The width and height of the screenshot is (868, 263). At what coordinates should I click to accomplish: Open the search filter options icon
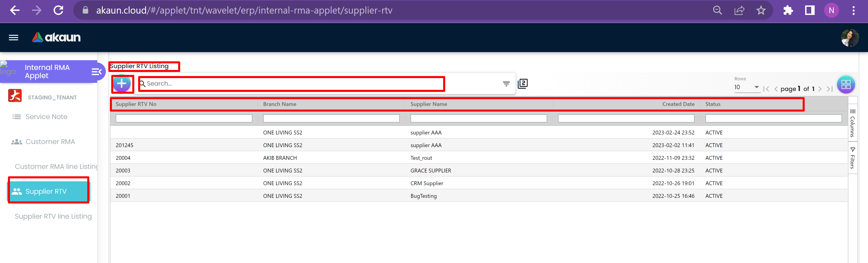pyautogui.click(x=506, y=84)
